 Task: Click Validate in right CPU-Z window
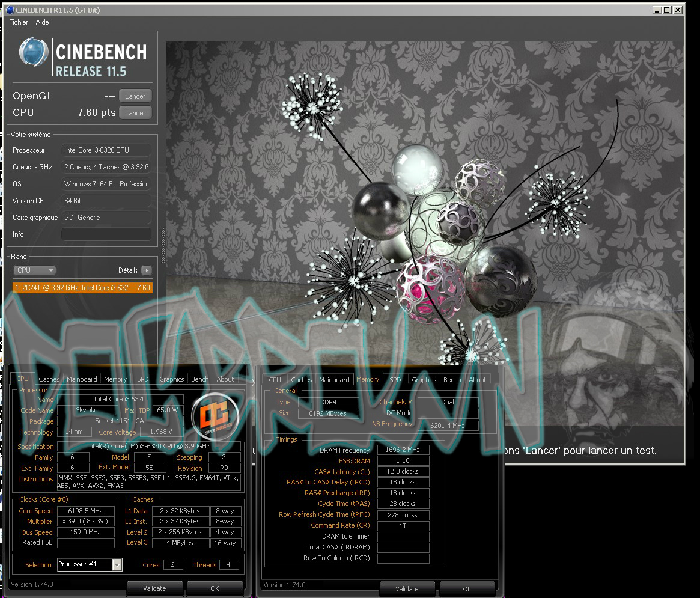(x=407, y=588)
